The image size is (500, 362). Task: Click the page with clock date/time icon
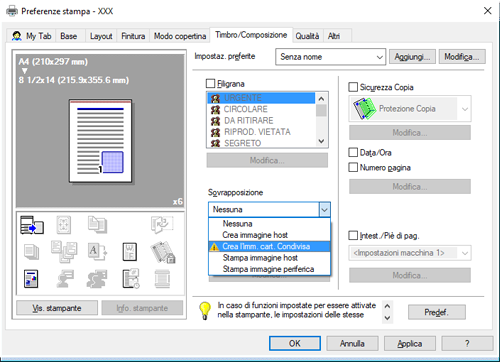(x=131, y=279)
